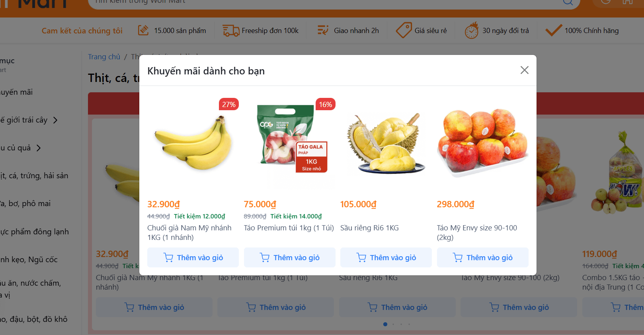The height and width of the screenshot is (335, 644).
Task: Expand the Thế giới trái cây category chevron
Action: click(55, 120)
